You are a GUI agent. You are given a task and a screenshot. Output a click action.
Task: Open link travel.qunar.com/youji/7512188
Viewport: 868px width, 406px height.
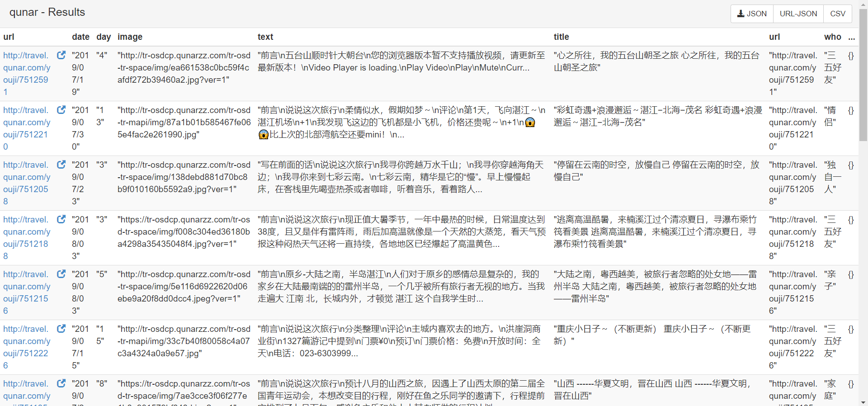[x=27, y=238]
